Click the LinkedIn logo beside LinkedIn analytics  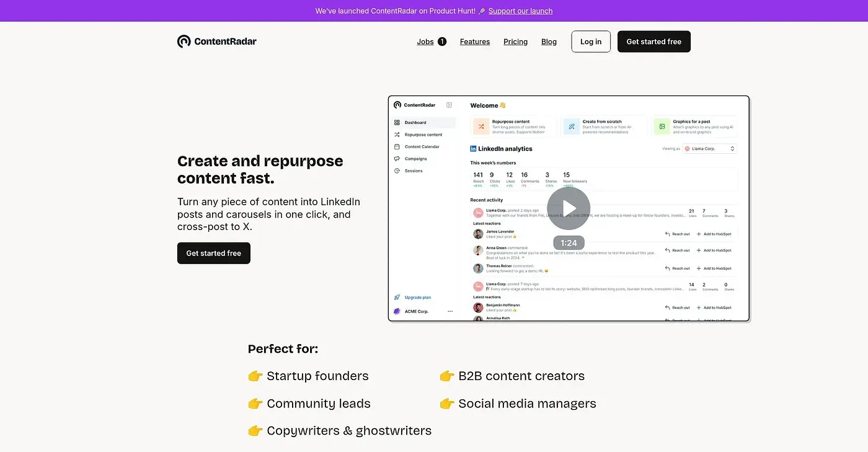point(473,149)
